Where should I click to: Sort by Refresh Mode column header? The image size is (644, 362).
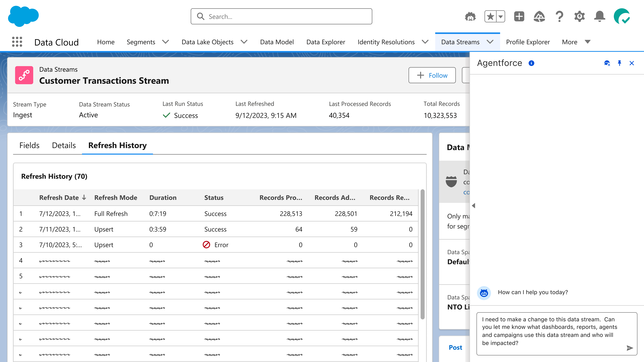(x=116, y=198)
